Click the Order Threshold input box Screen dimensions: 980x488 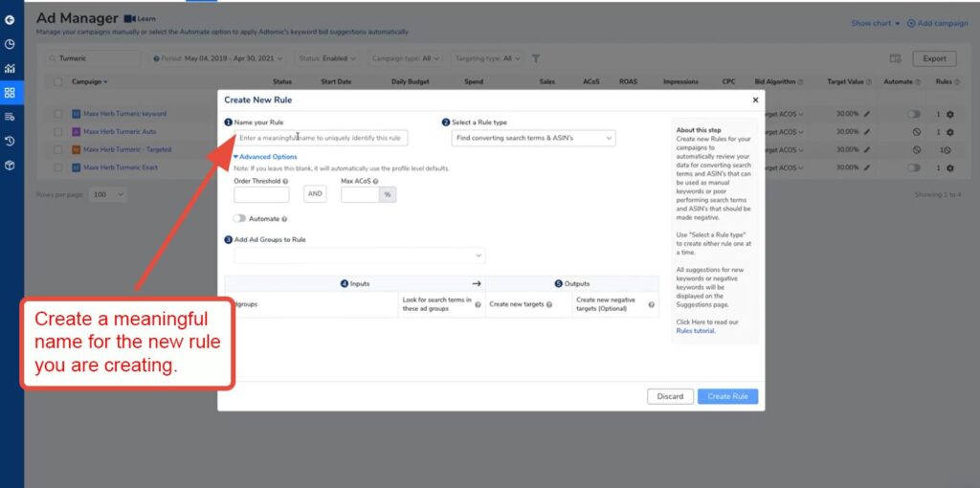click(261, 194)
